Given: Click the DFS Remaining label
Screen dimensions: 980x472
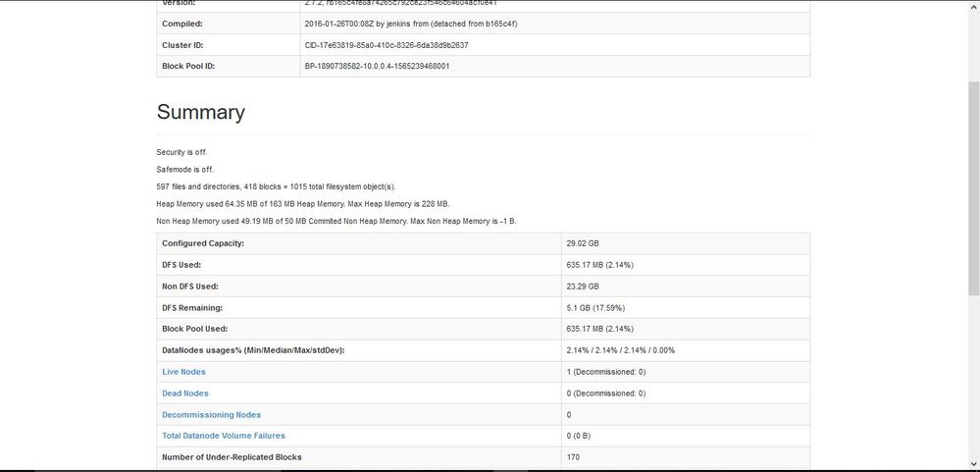Looking at the screenshot, I should pos(192,307).
